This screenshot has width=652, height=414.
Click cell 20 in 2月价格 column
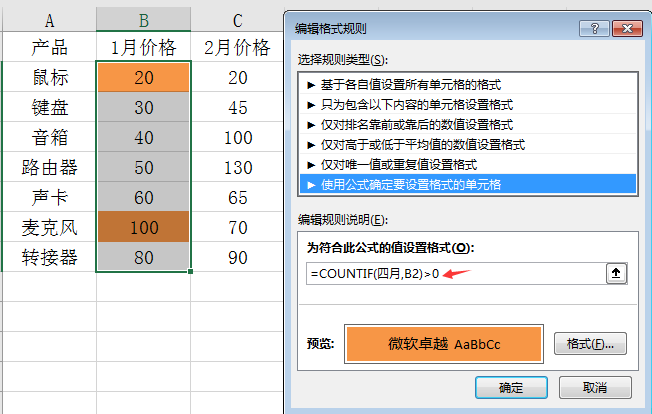tap(237, 77)
